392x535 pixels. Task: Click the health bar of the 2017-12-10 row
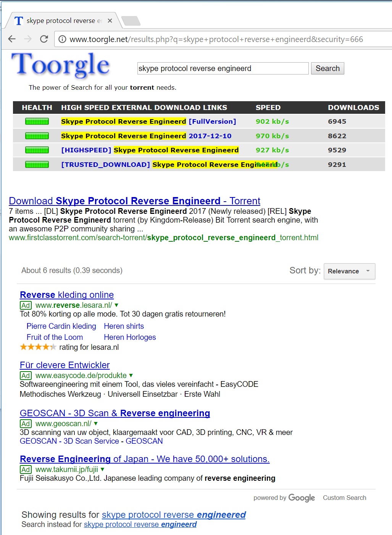click(37, 136)
